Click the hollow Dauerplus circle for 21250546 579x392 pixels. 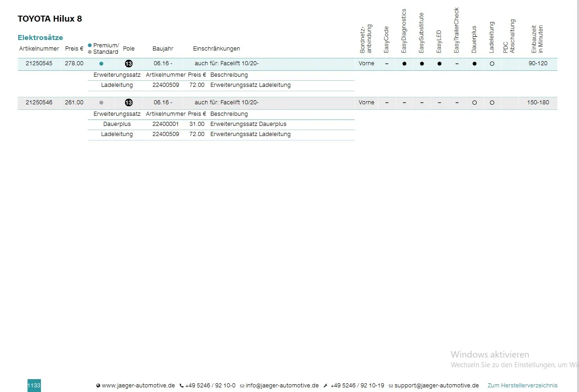[x=475, y=103]
